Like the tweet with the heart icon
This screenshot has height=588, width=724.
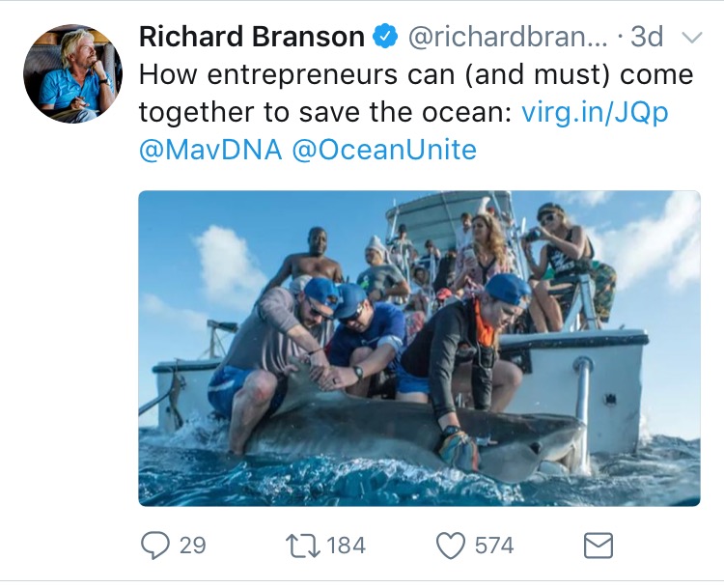pos(451,546)
